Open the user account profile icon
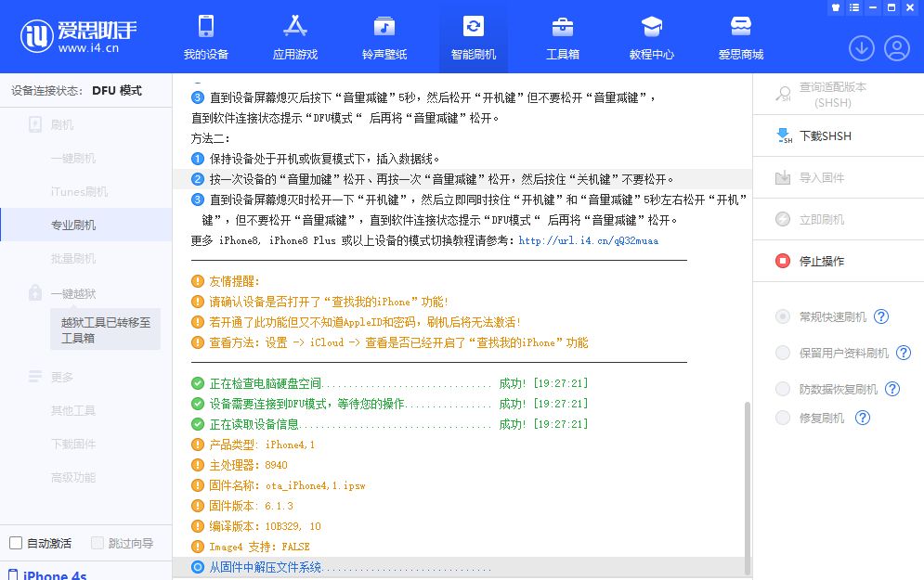Viewport: 924px width, 580px height. [897, 48]
